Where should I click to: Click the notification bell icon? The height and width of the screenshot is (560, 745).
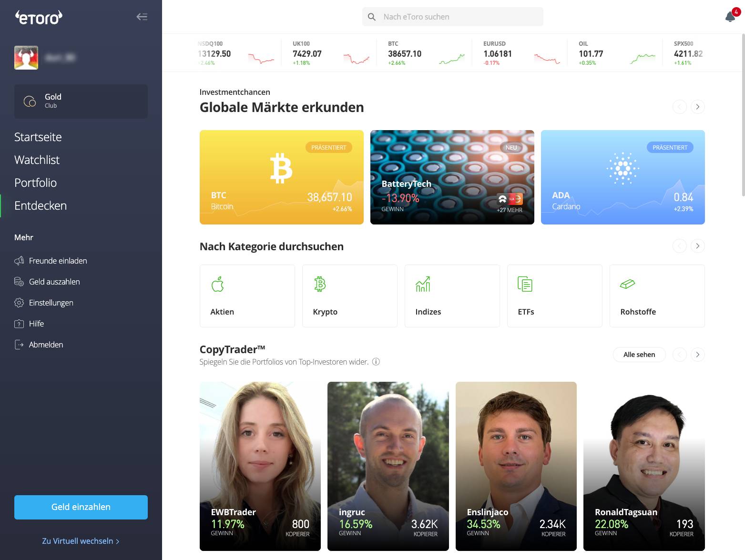point(730,17)
